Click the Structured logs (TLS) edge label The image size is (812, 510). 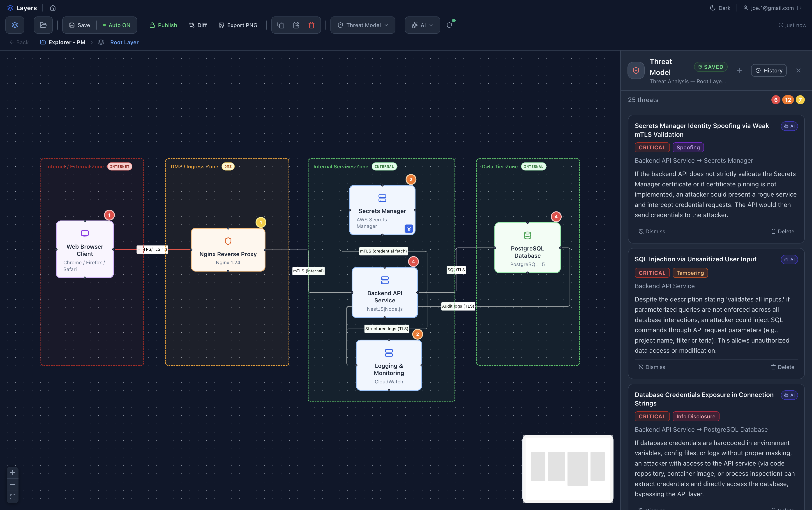[x=387, y=329]
